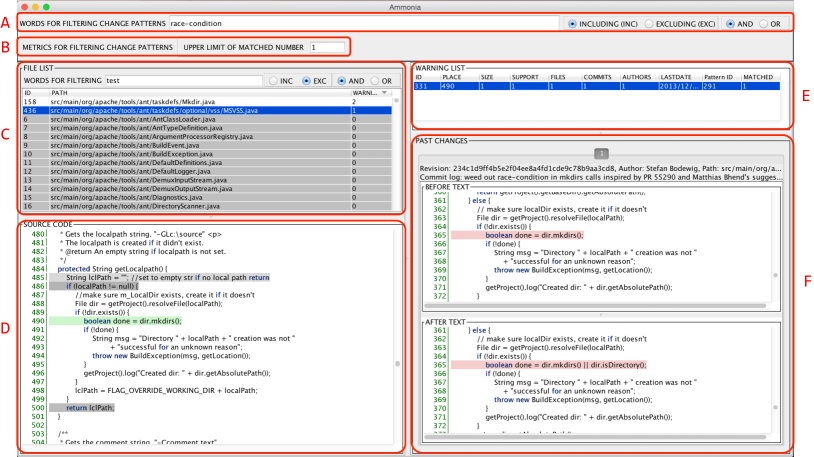Image resolution: width=814 pixels, height=457 pixels.
Task: Select INC radio in the File List panel
Action: click(x=272, y=80)
